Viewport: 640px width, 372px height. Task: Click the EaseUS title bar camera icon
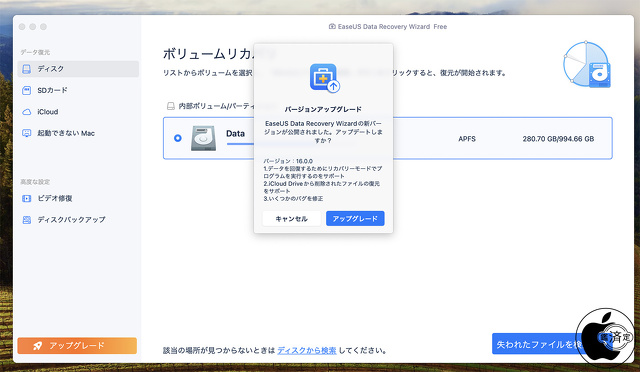click(332, 27)
